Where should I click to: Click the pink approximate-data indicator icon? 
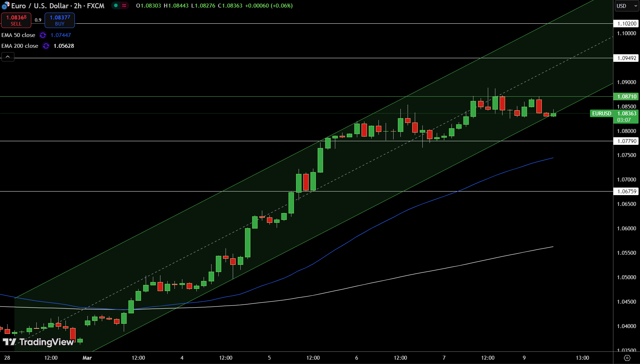124,5
